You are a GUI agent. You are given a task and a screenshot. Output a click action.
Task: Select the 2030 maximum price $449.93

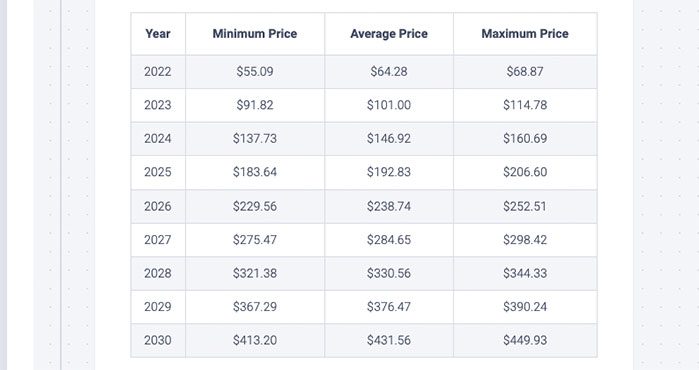click(x=525, y=341)
